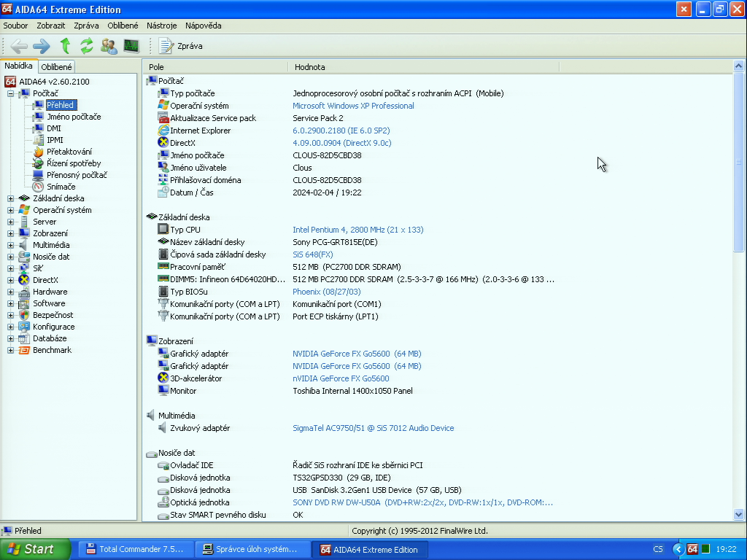This screenshot has width=747, height=560.
Task: Click the Snímače sensor gauge icon
Action: [38, 187]
